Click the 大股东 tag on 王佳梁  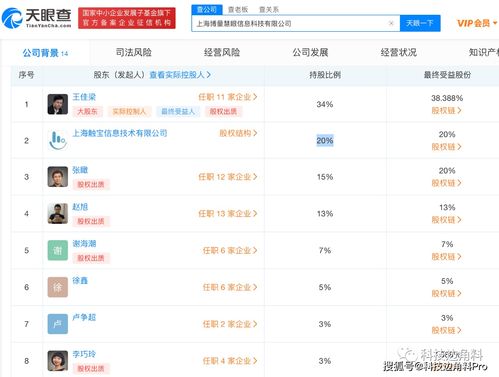pos(87,111)
